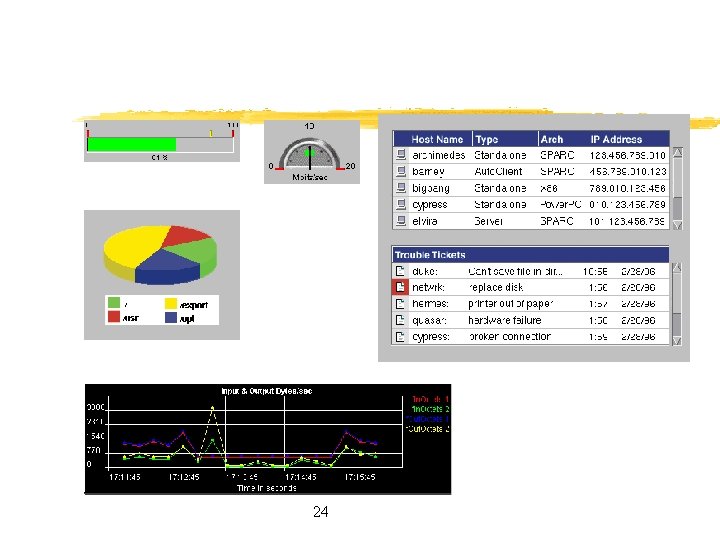Screen dimensions: 720x540
Task: Click the computer icon beside bigbang
Action: [x=401, y=188]
